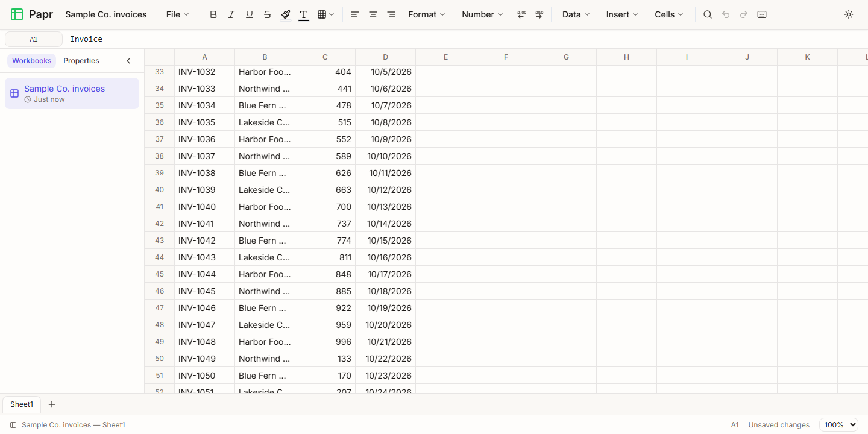Select cell with date 10/13/2026
The image size is (868, 434).
click(x=386, y=207)
